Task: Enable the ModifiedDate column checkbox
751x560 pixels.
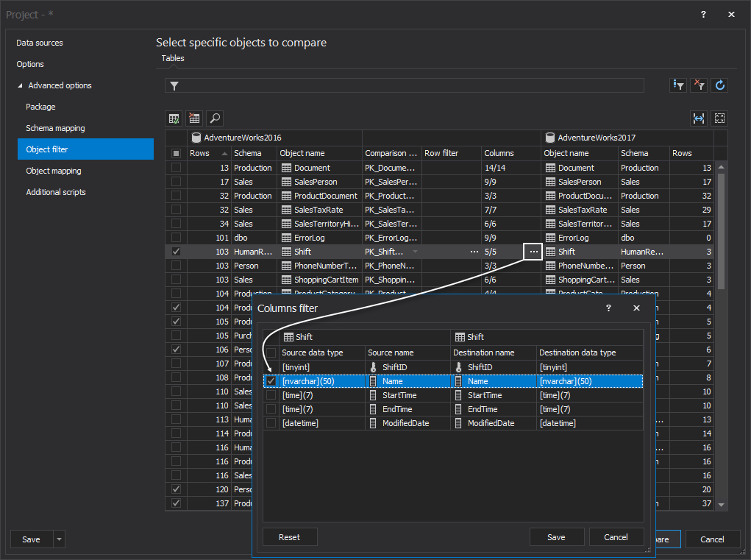Action: (271, 423)
